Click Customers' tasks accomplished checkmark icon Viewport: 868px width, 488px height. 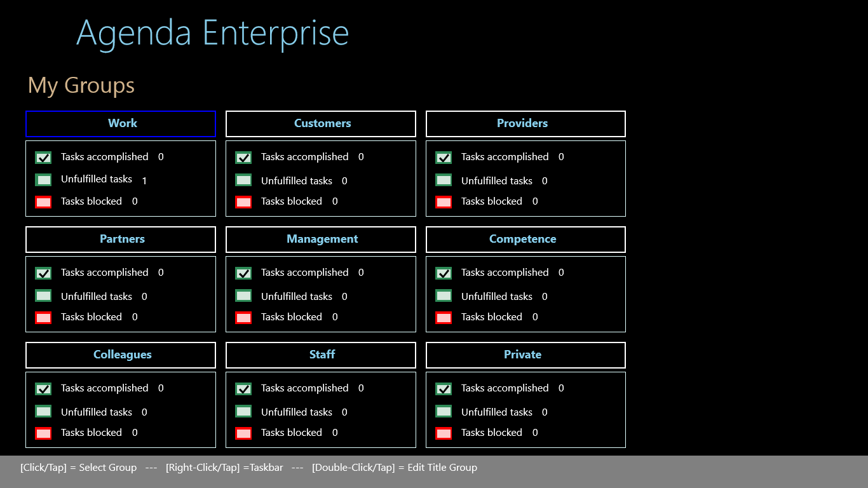pyautogui.click(x=243, y=158)
